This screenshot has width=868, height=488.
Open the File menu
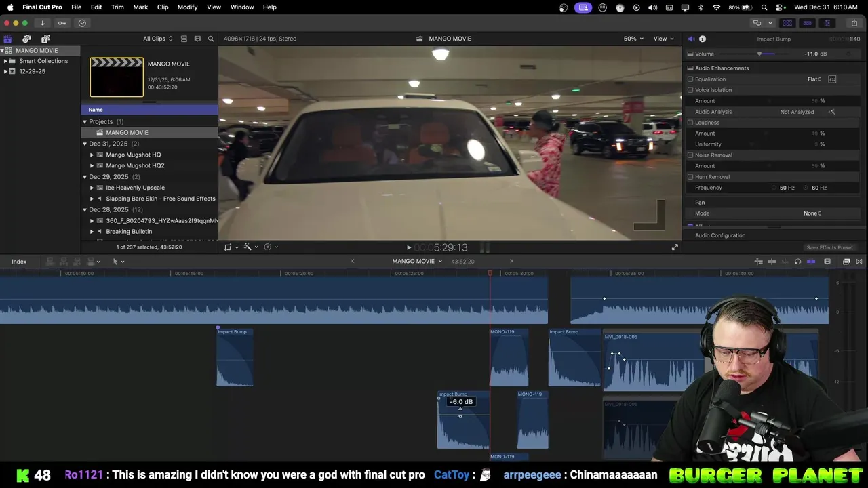[76, 7]
